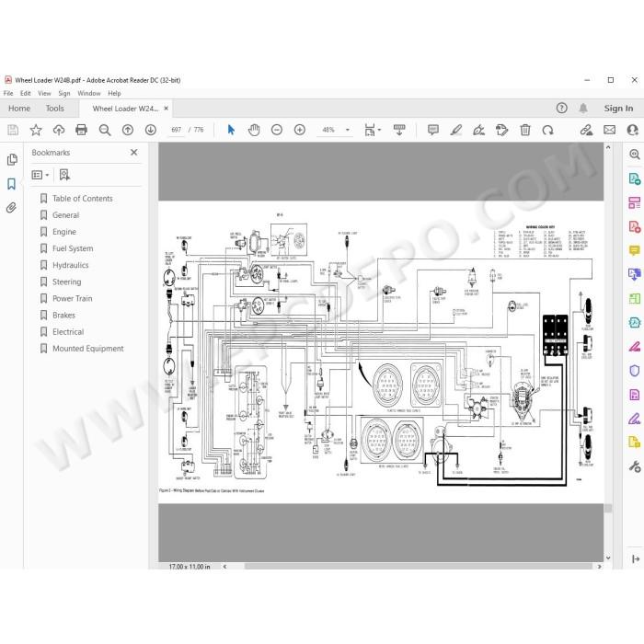Zoom in with plus icon
Screen dimensions: 644x644
point(300,130)
